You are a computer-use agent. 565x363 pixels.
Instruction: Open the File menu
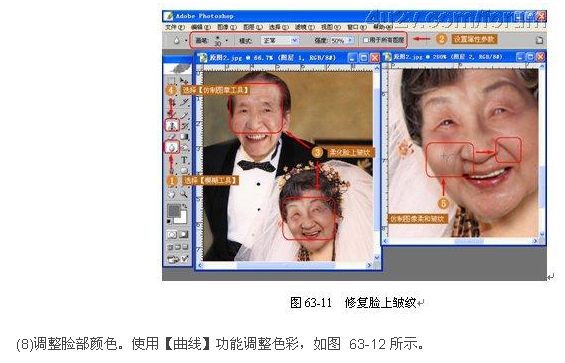pyautogui.click(x=175, y=27)
